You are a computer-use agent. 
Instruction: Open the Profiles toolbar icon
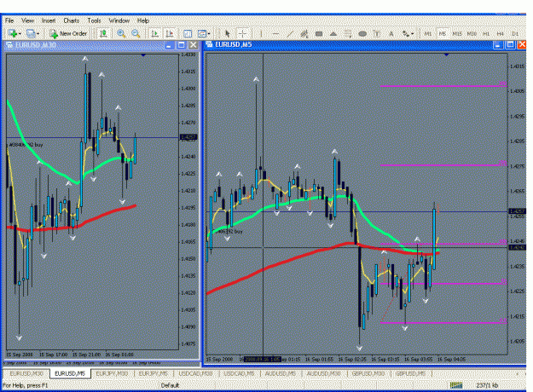pyautogui.click(x=31, y=33)
